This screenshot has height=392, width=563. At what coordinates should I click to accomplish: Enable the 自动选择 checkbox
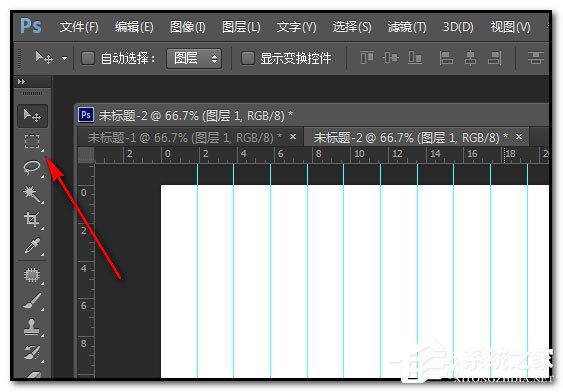click(x=88, y=58)
